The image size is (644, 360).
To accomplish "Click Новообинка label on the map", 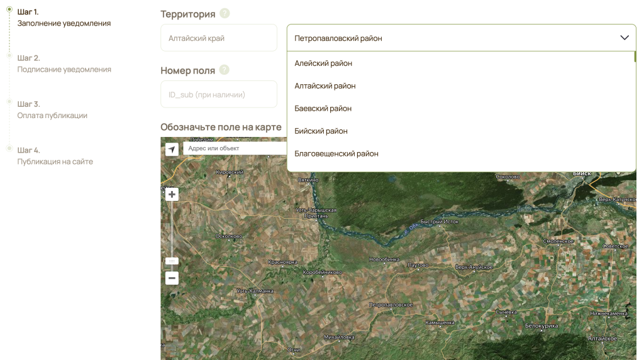I will point(384,259).
